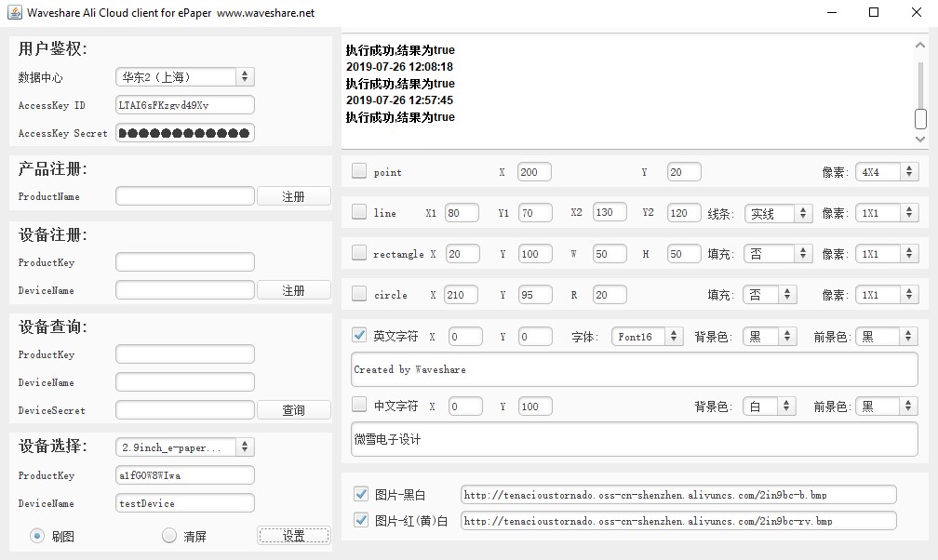Screen dimensions: 938x560
Task: Click the 2in9bc-b.bmp URL field
Action: (x=678, y=495)
